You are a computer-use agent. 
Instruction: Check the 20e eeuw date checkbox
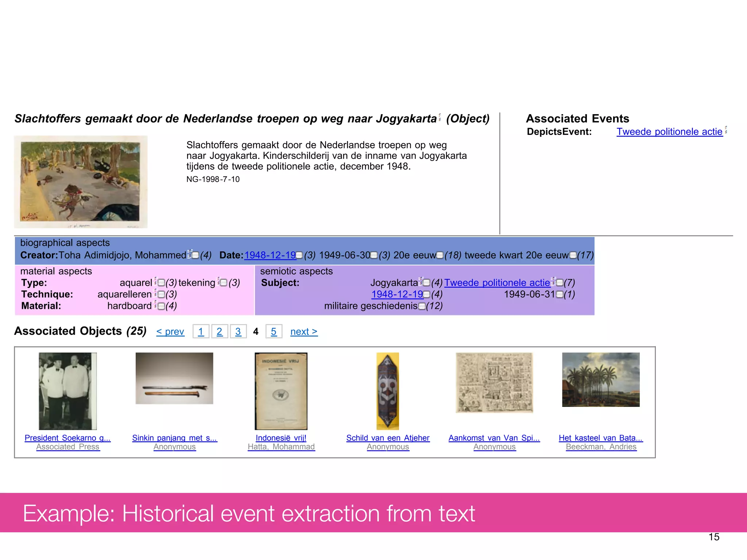(x=440, y=255)
